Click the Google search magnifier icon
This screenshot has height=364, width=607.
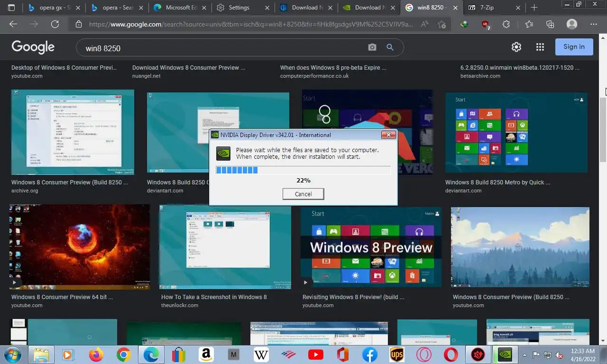pyautogui.click(x=390, y=47)
